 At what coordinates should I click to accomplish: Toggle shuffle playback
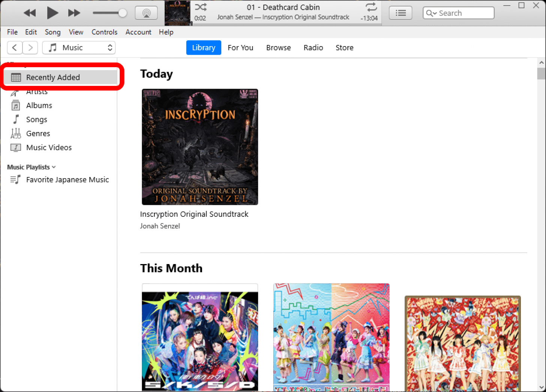point(201,7)
